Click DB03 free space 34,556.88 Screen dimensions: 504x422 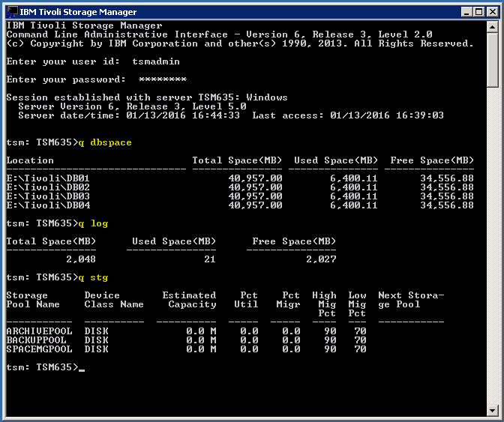pyautogui.click(x=447, y=196)
